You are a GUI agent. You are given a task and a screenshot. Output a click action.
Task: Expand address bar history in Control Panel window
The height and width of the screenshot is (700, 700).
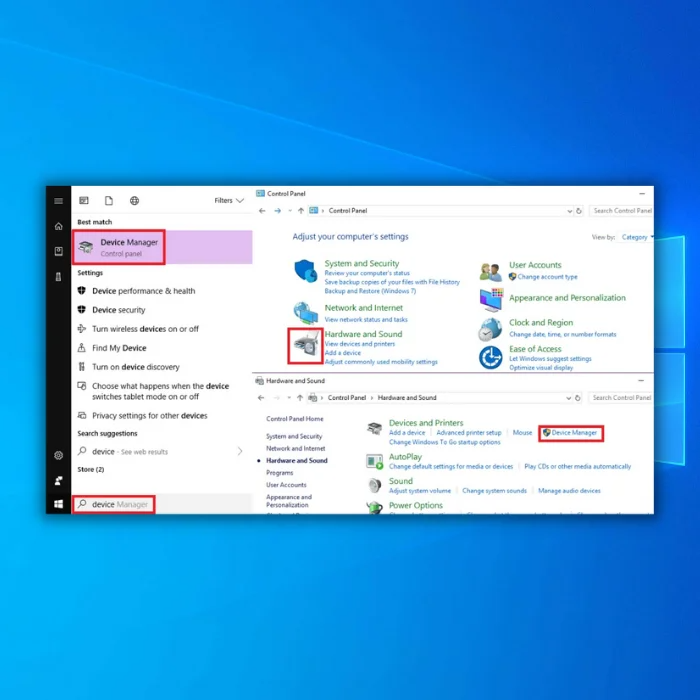pos(570,211)
